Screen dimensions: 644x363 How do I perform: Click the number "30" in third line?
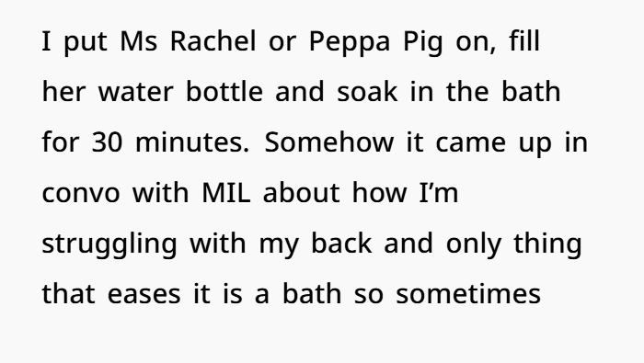pos(107,142)
